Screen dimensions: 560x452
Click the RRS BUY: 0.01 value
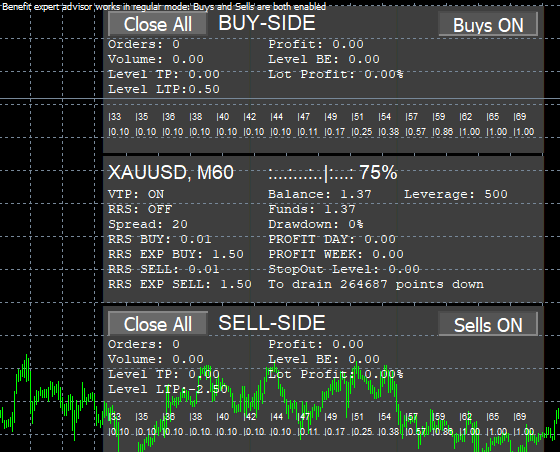click(160, 239)
